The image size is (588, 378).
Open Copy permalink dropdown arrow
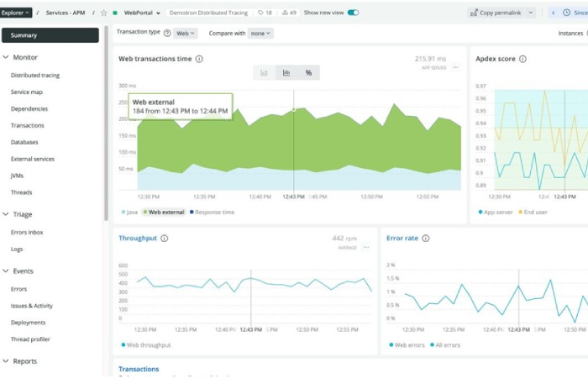tap(531, 13)
